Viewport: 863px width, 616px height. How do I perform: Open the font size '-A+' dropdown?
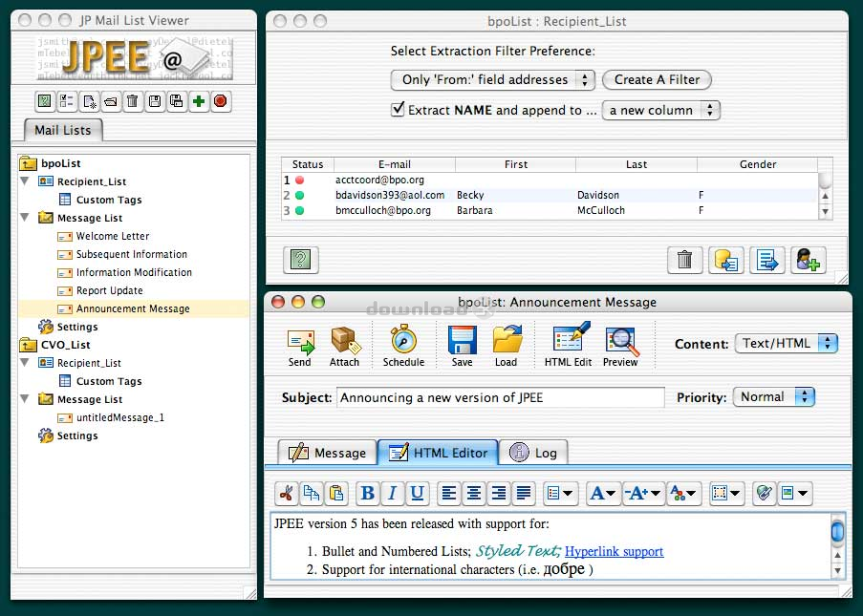tap(642, 494)
